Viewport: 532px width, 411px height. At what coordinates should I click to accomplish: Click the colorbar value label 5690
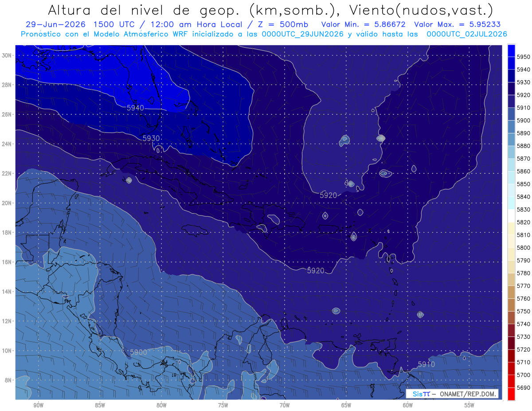(x=523, y=388)
